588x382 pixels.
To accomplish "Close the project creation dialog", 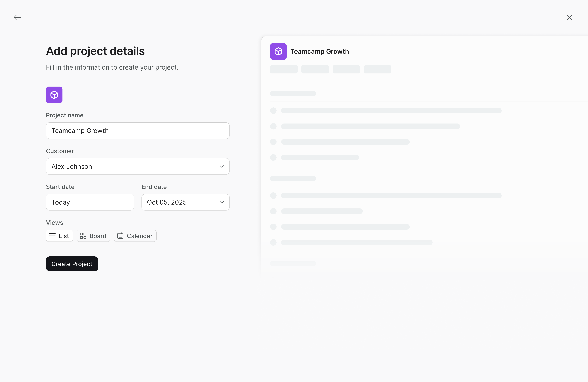I will tap(569, 17).
